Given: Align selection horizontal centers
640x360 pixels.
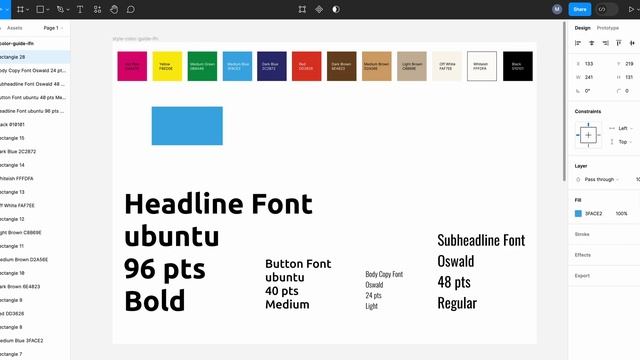Looking at the screenshot, I should (x=591, y=43).
